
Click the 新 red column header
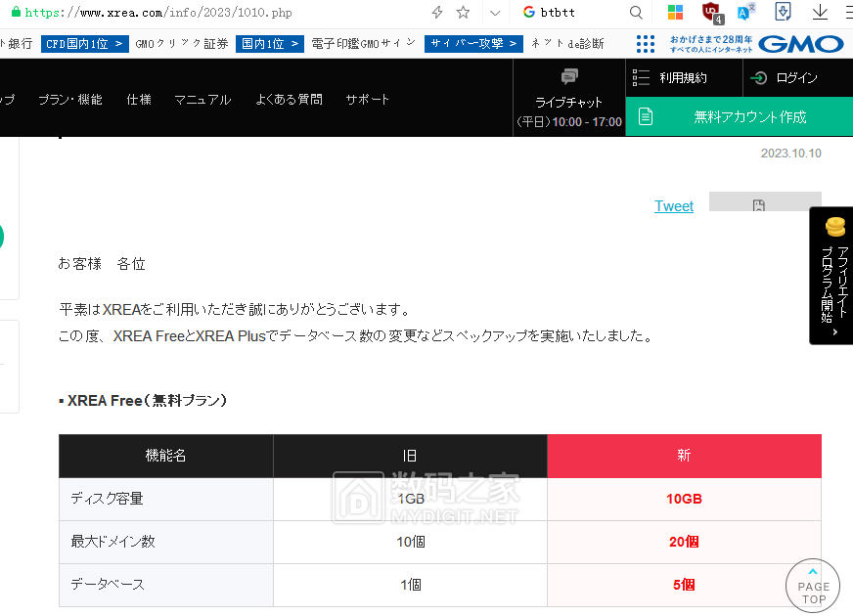tap(684, 456)
